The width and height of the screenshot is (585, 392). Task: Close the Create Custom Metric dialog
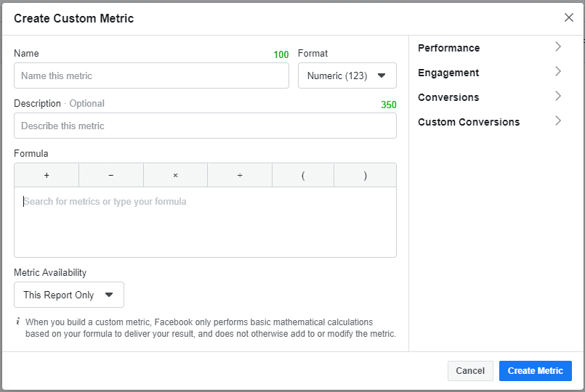[568, 18]
